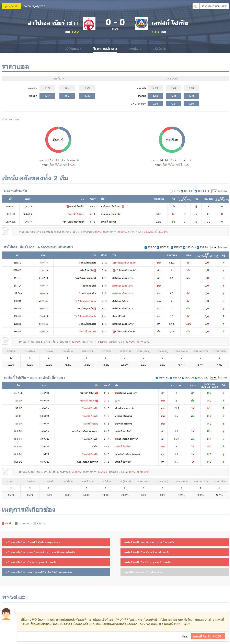Click the grey bad-news legend square
This screenshot has width=230, height=644.
point(35,523)
